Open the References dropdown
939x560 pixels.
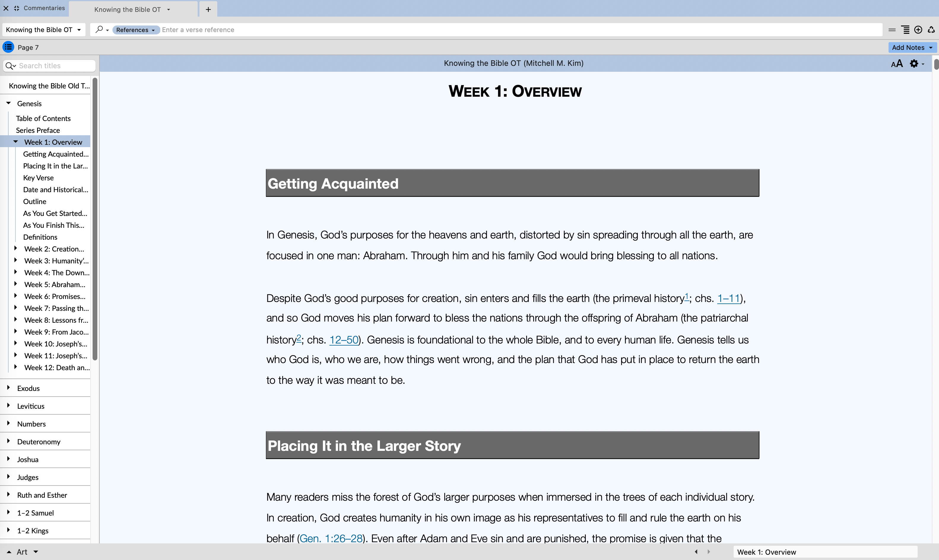135,30
